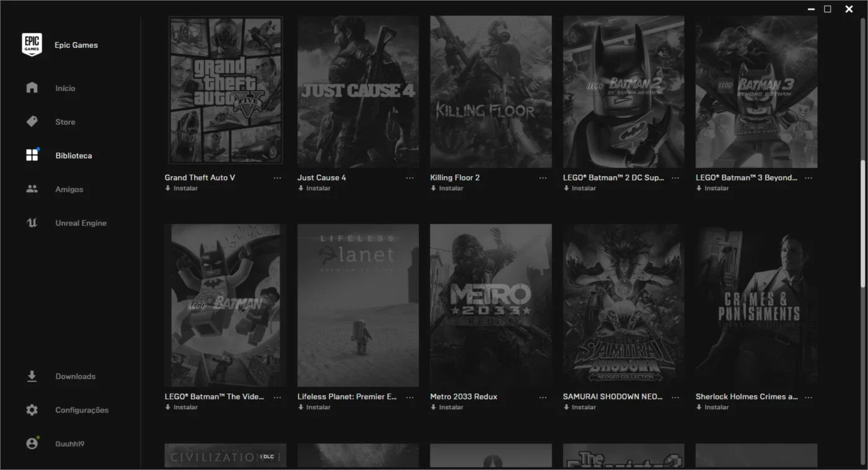Click Instalar under LEGO Batman The Videogame
The height and width of the screenshot is (470, 868).
pos(182,407)
